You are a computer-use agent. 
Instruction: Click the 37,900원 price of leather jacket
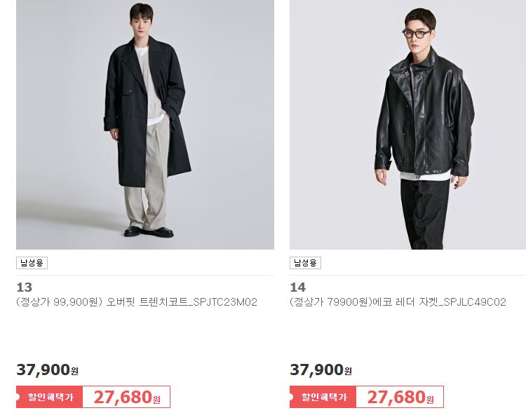coord(321,370)
